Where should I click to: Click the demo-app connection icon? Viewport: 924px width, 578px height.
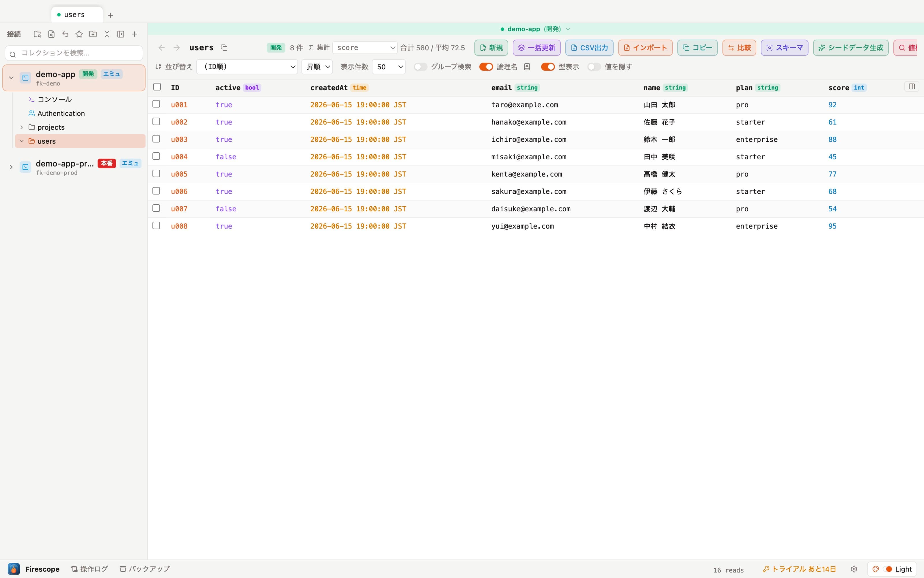click(25, 78)
